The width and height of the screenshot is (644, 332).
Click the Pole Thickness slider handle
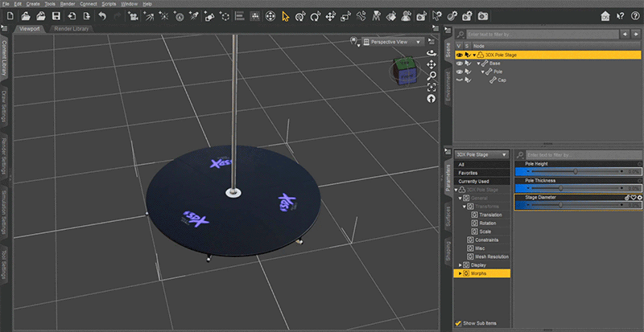(560, 188)
